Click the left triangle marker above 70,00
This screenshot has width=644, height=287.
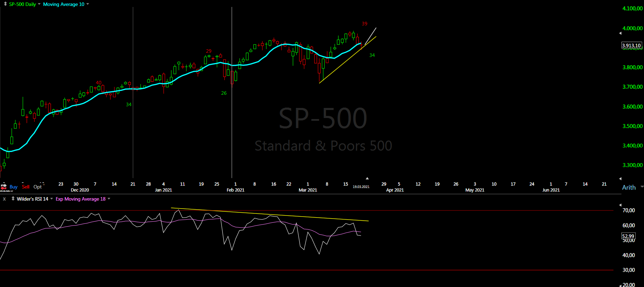[x=620, y=205]
